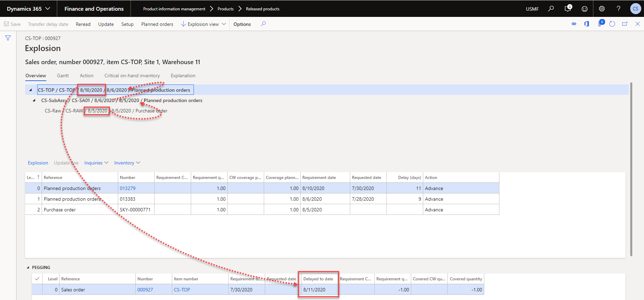Switch to the Explanation tab
The height and width of the screenshot is (300, 644).
click(x=183, y=76)
